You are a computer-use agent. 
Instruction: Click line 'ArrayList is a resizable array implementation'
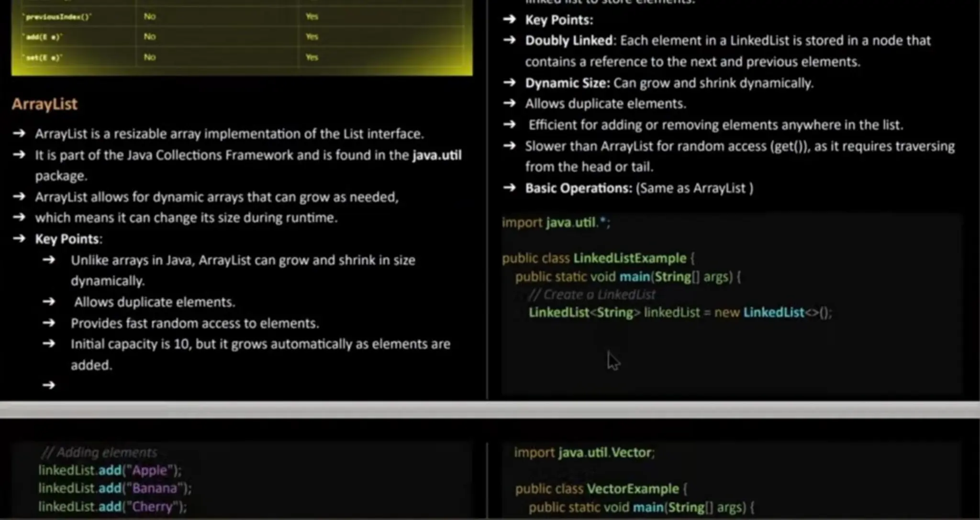click(229, 134)
